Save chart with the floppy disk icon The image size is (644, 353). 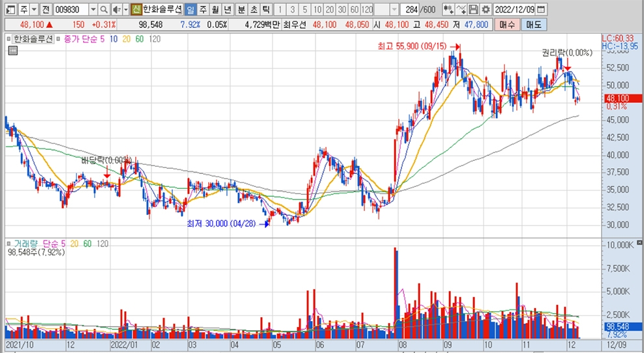point(473,9)
